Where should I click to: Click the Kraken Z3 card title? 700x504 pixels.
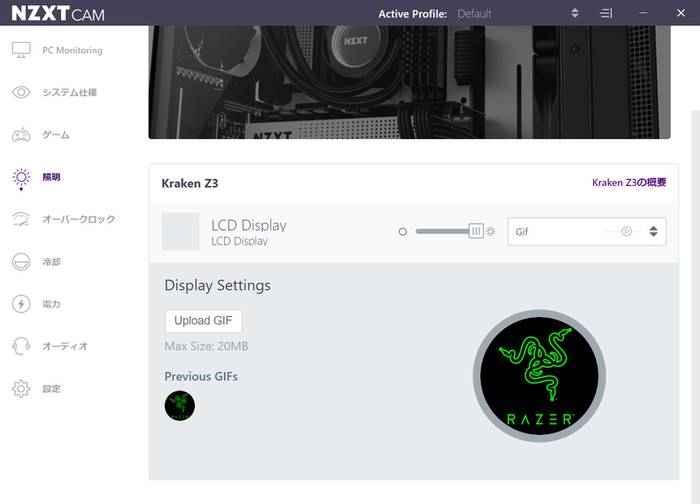click(190, 183)
